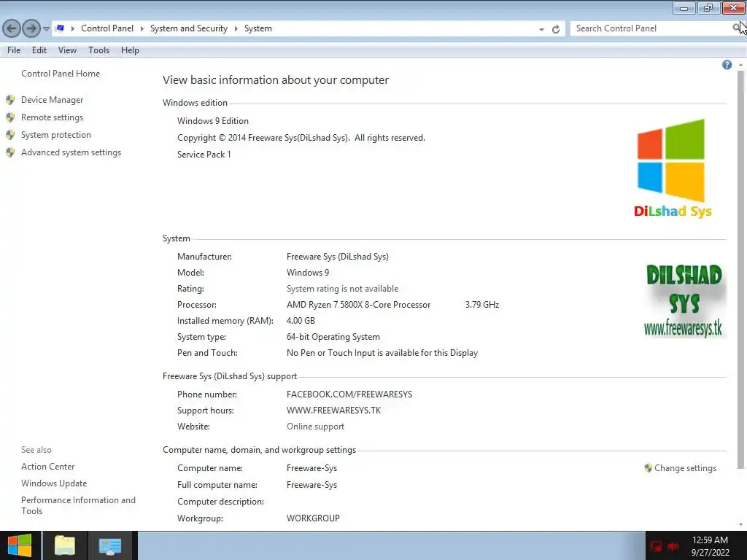The width and height of the screenshot is (747, 560).
Task: Open the Help menu
Action: [x=130, y=50]
